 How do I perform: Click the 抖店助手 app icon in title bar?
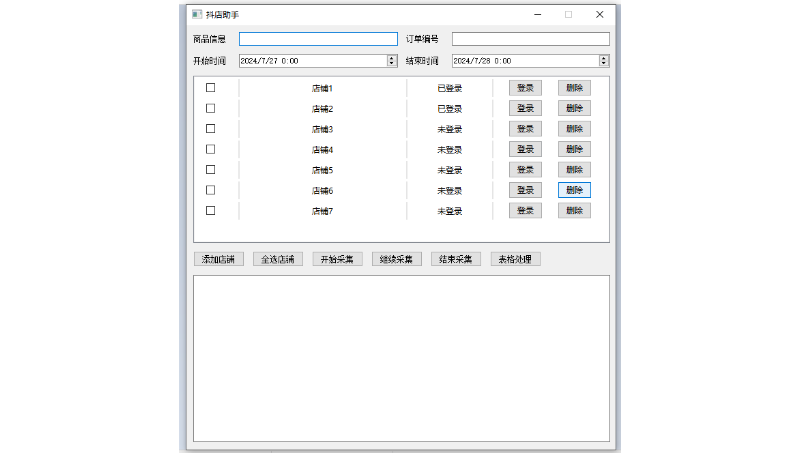tap(196, 14)
